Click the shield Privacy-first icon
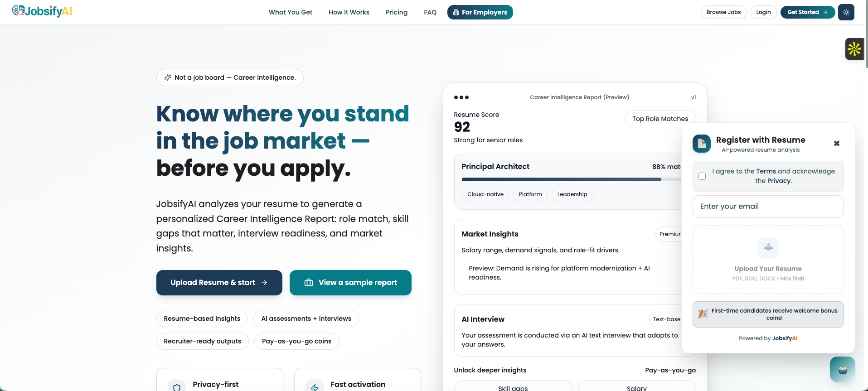The height and width of the screenshot is (391, 868). (177, 387)
